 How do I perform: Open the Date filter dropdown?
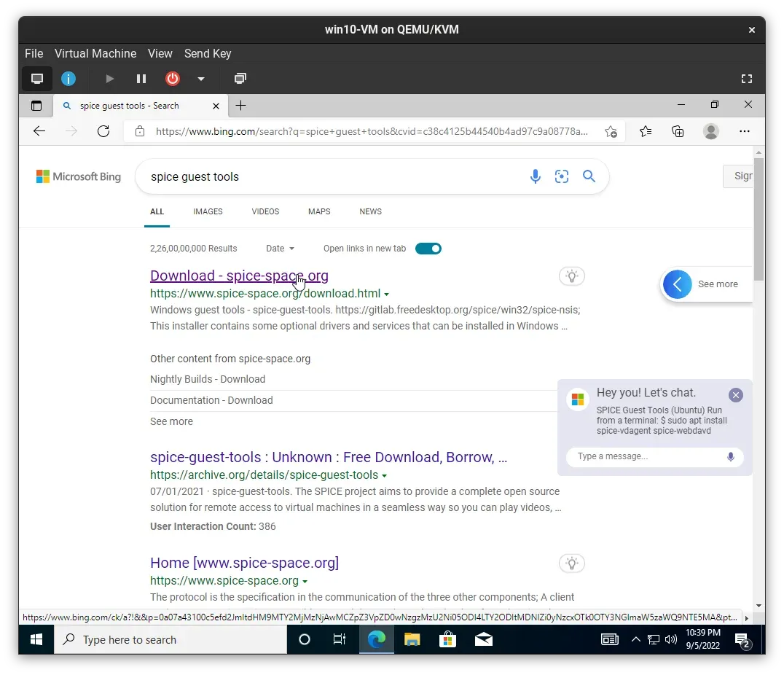click(280, 249)
